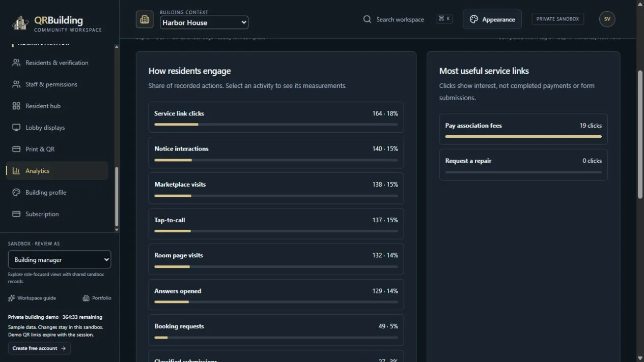Select the Marketplace visits activity
This screenshot has width=644, height=362.
(x=276, y=188)
